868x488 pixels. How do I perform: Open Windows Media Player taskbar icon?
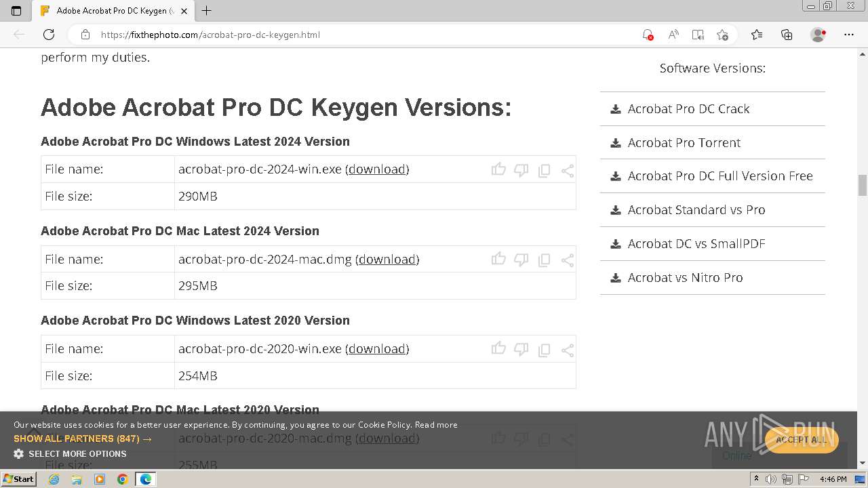[x=100, y=479]
